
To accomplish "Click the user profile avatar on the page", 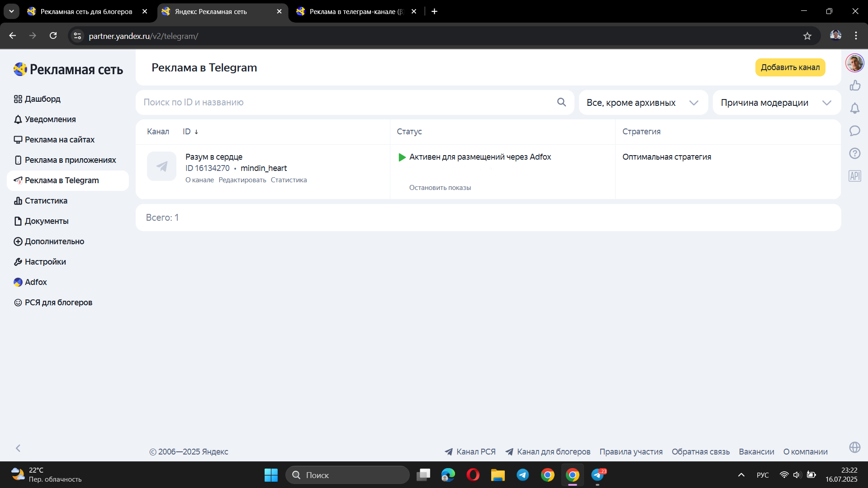I will (x=855, y=63).
